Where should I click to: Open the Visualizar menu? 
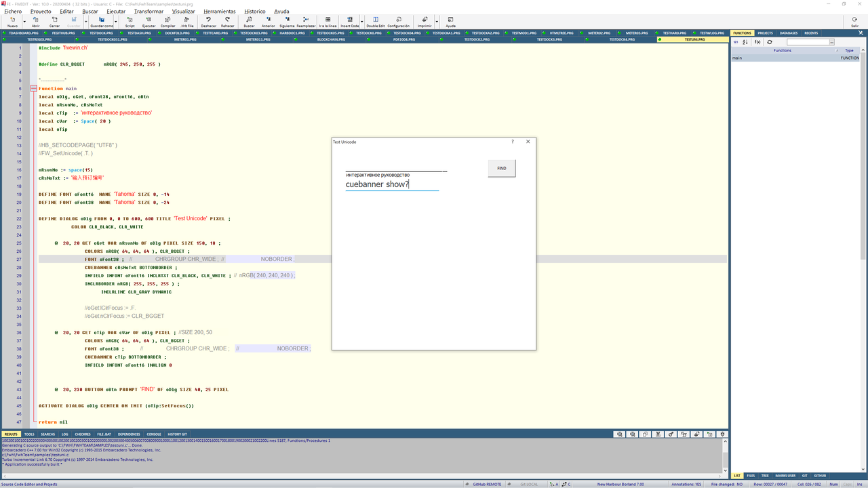tap(183, 12)
